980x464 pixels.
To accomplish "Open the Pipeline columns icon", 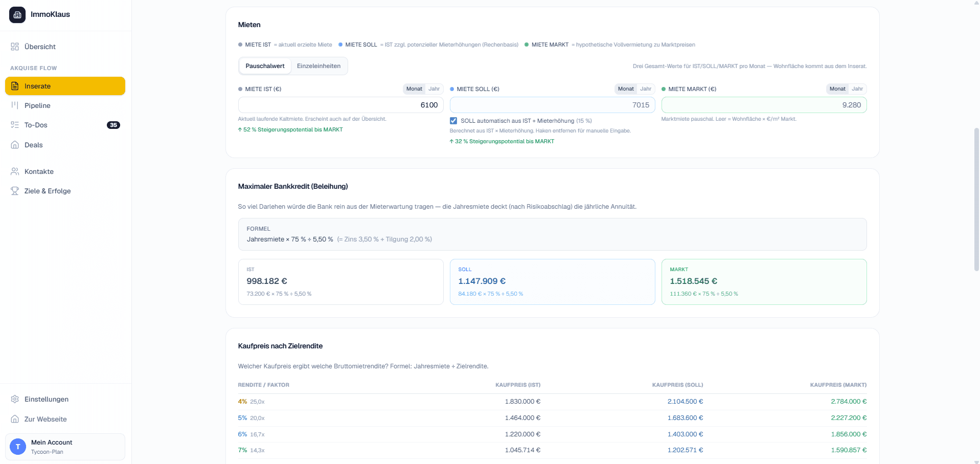I will click(15, 105).
